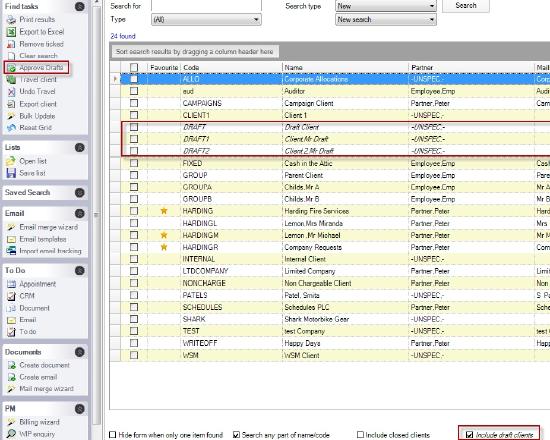Click the Approve Drafts link
Viewport: 550px width, 440px height.
point(41,67)
